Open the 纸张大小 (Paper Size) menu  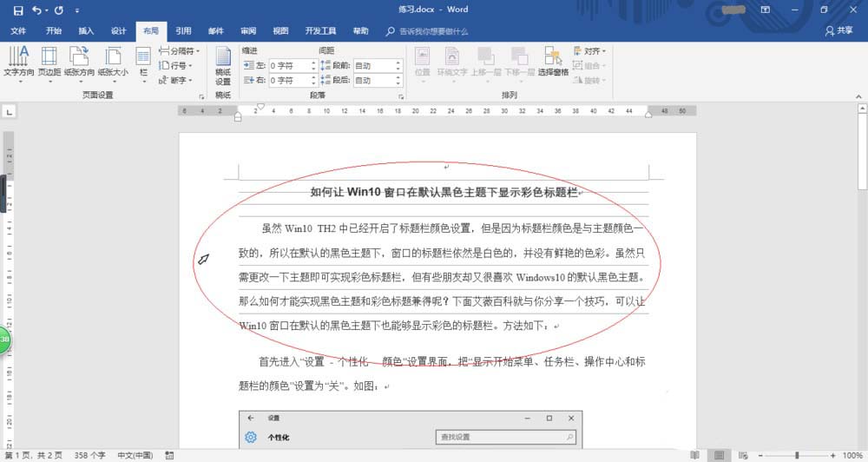click(x=113, y=64)
